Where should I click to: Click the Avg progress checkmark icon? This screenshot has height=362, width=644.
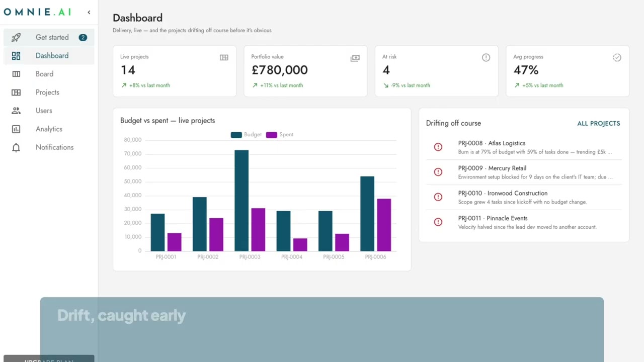coord(617,58)
